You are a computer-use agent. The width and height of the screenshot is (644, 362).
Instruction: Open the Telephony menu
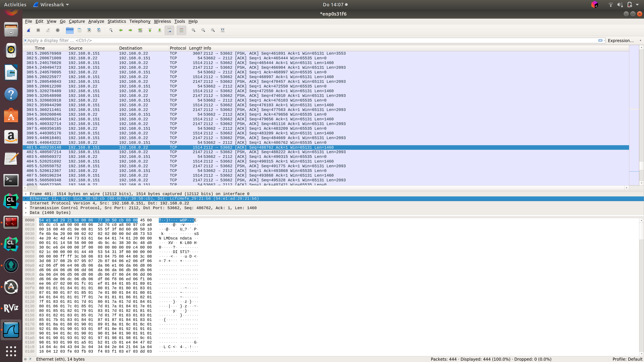coord(140,21)
